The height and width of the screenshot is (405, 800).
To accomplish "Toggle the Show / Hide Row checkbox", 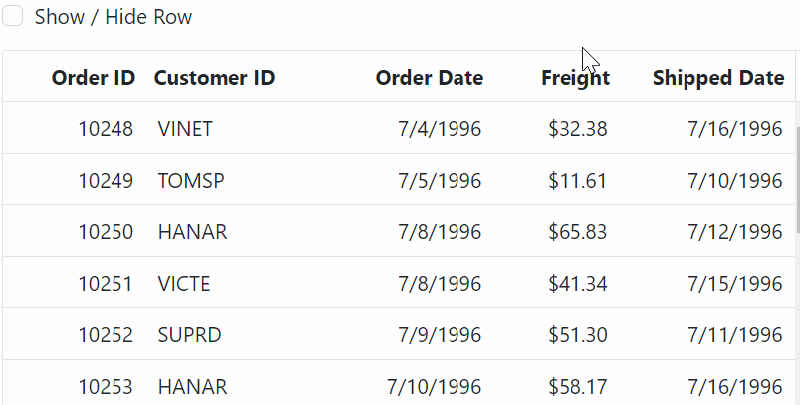I will pos(13,17).
